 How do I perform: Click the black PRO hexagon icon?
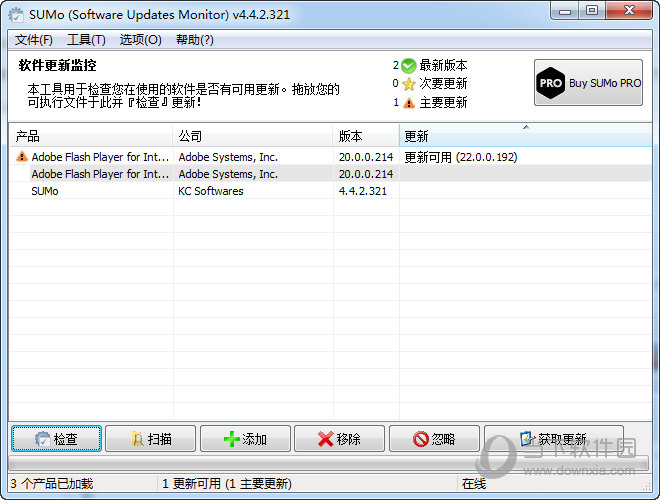coord(551,83)
